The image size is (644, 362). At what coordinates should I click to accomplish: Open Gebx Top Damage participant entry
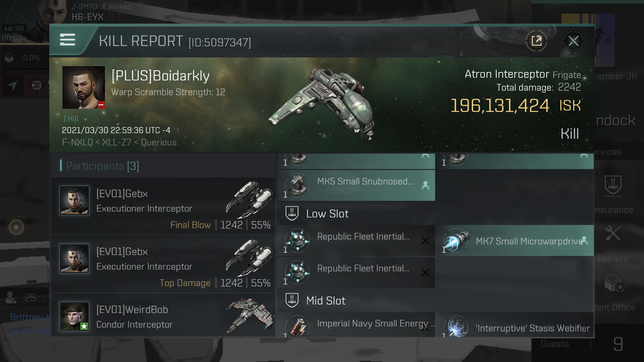(x=163, y=264)
